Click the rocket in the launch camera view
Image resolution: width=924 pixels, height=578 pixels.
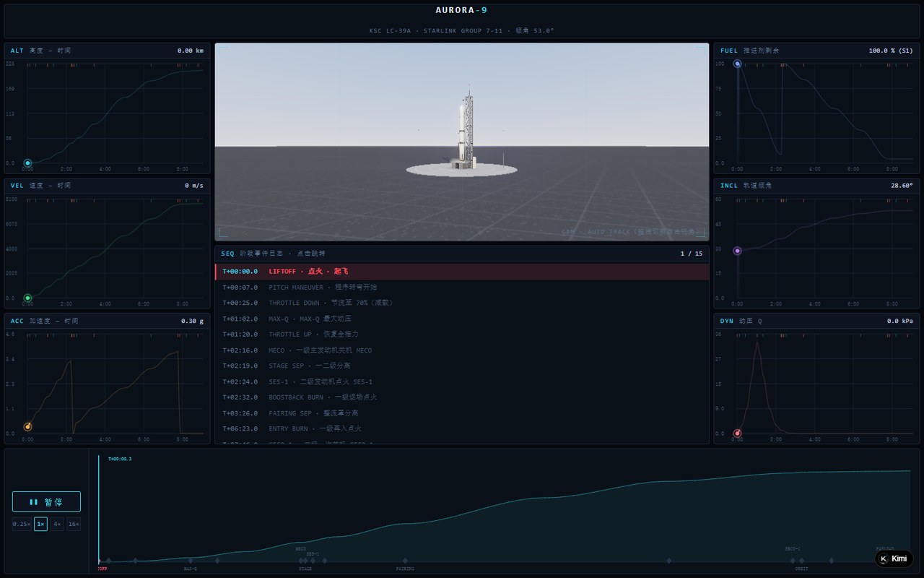[462, 131]
